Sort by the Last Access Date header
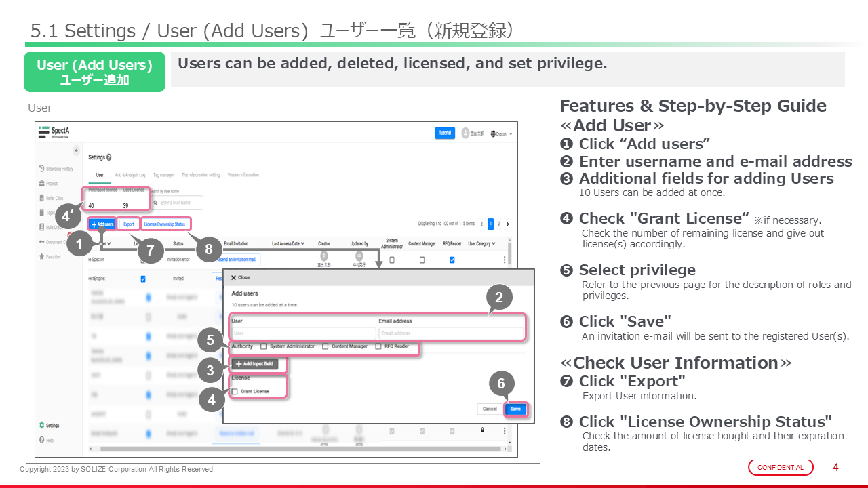 [288, 243]
